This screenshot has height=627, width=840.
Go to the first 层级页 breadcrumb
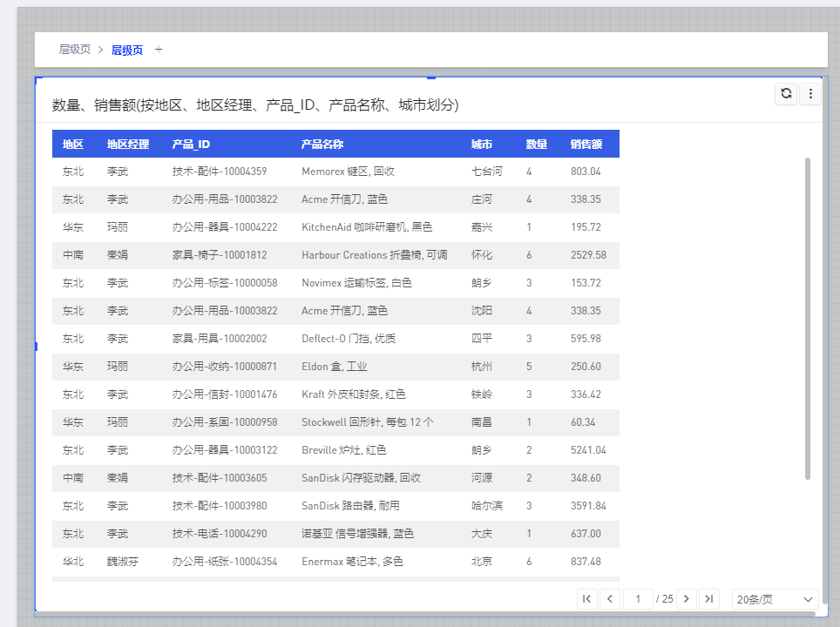click(x=74, y=50)
